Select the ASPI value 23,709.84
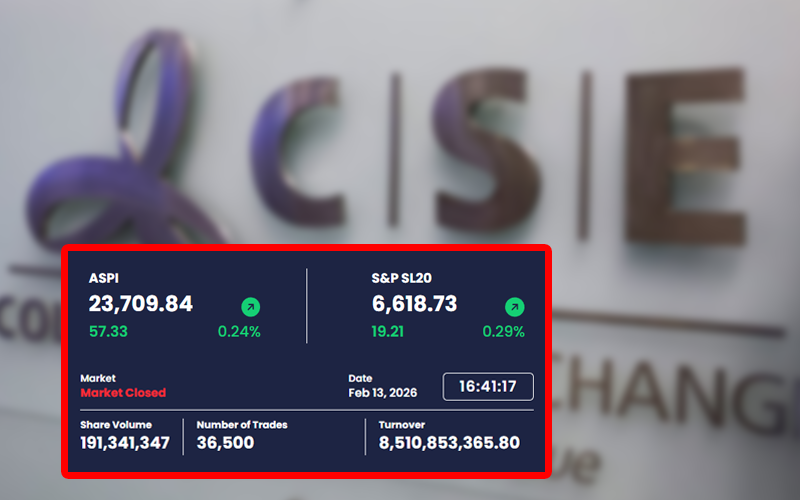The image size is (800, 500). point(141,304)
